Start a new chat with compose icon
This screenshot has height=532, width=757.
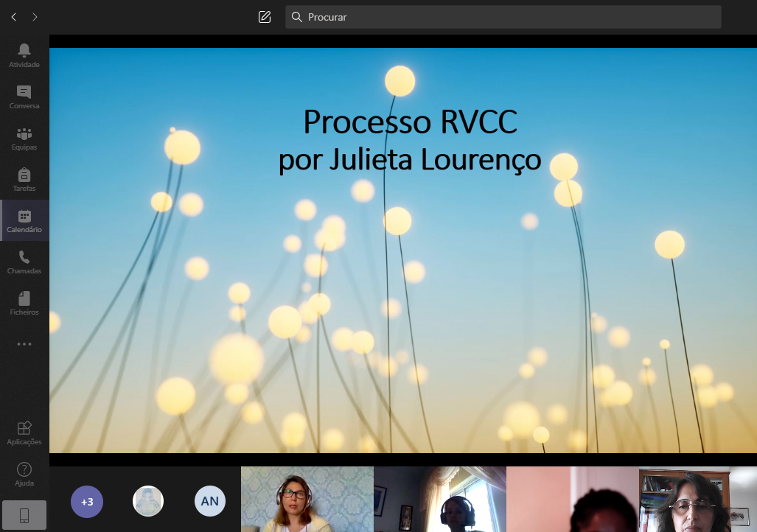pyautogui.click(x=265, y=17)
